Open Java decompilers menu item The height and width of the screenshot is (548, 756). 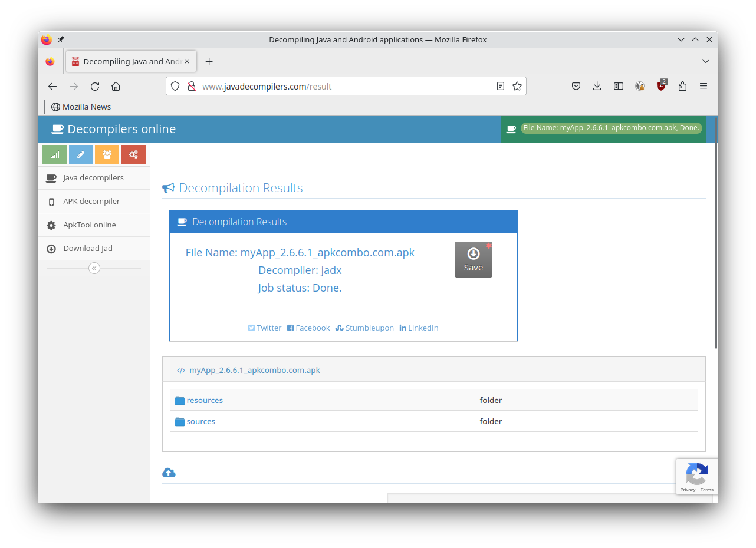[93, 178]
